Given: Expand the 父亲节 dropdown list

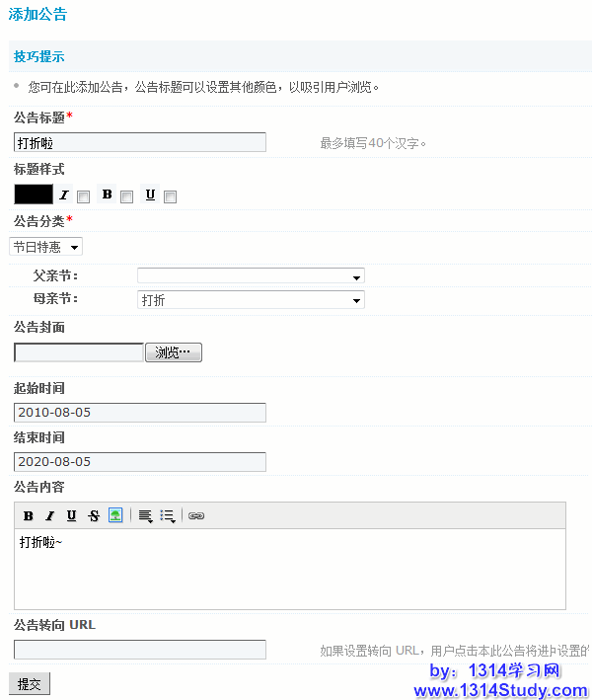Looking at the screenshot, I should point(251,276).
